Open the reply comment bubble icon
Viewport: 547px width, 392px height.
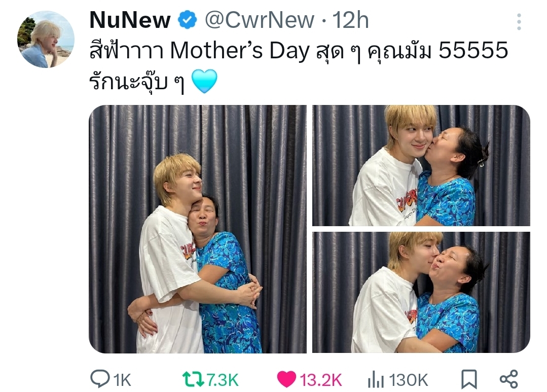(100, 379)
